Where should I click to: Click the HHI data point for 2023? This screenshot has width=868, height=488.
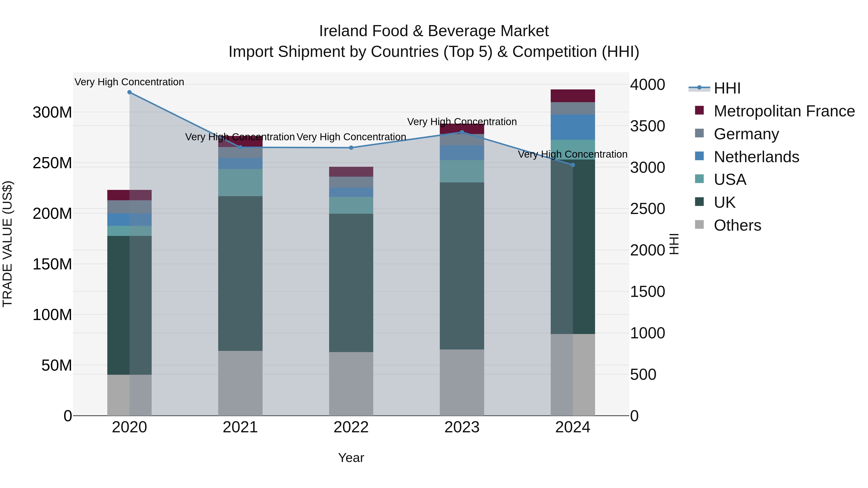pos(462,132)
